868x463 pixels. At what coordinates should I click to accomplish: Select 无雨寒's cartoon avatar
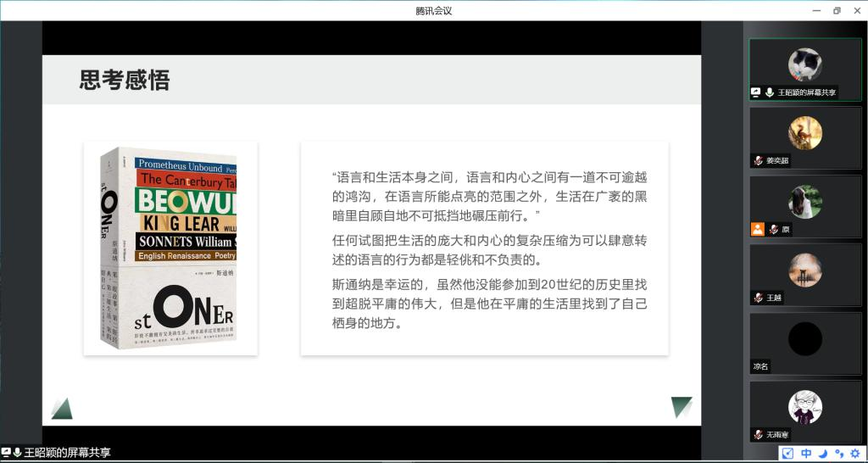(805, 408)
